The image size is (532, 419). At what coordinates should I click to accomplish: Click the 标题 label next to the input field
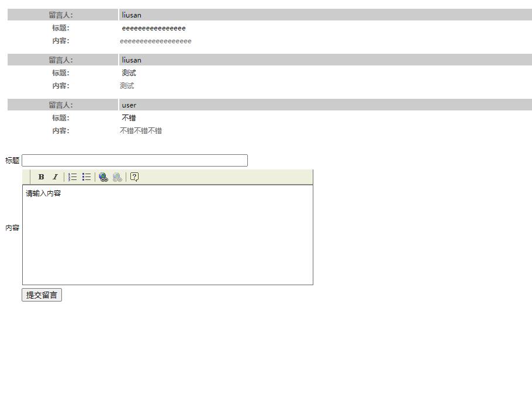pos(12,161)
